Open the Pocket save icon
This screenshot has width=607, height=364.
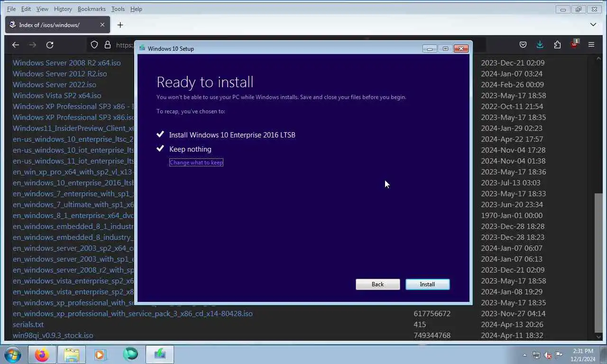[523, 45]
